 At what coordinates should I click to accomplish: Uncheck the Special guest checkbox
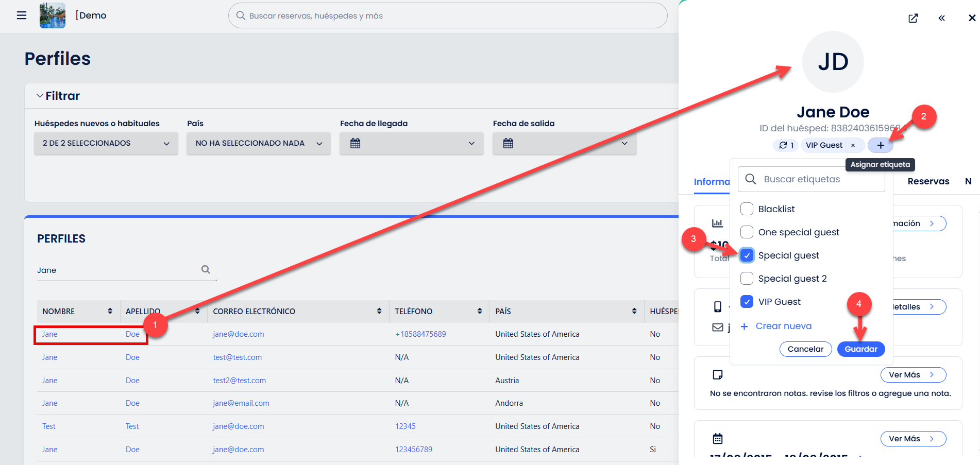(747, 255)
